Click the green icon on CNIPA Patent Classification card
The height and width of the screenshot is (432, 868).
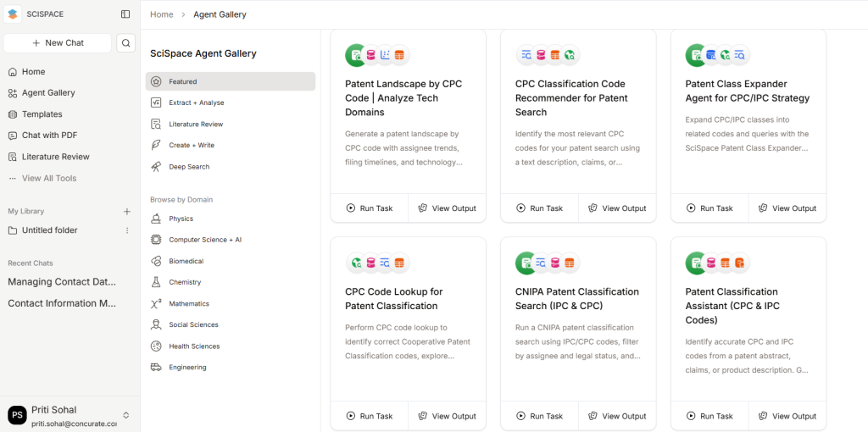coord(526,263)
